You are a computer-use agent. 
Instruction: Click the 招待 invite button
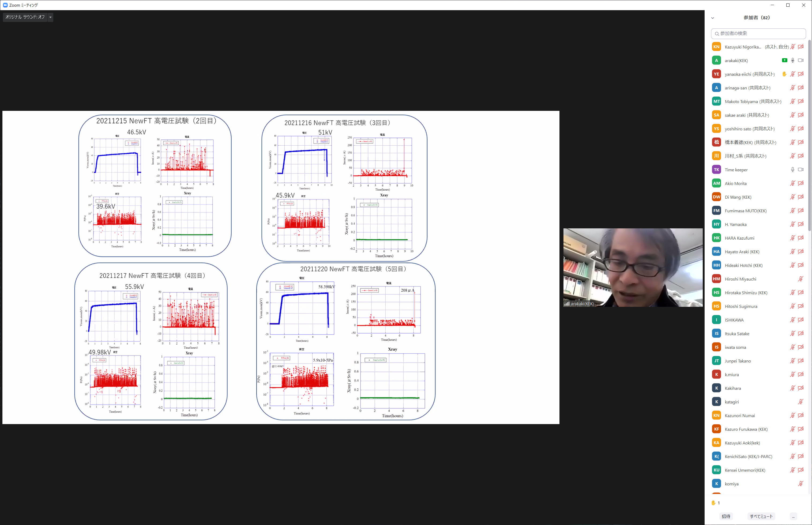point(726,516)
